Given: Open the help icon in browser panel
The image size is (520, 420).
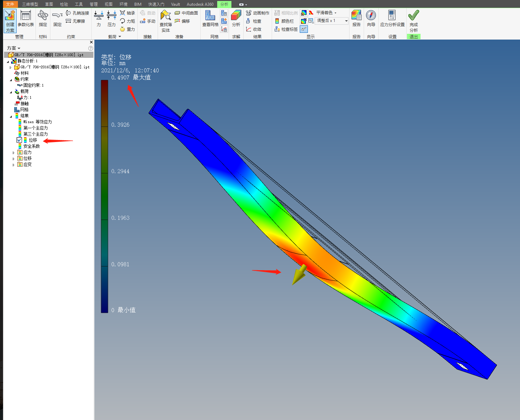Looking at the screenshot, I should click(91, 48).
